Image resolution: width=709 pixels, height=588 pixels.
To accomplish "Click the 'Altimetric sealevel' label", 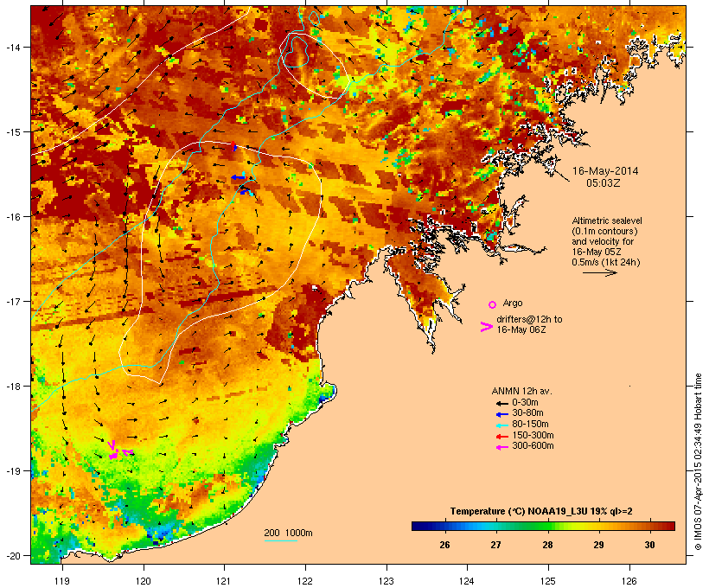I will (x=607, y=220).
